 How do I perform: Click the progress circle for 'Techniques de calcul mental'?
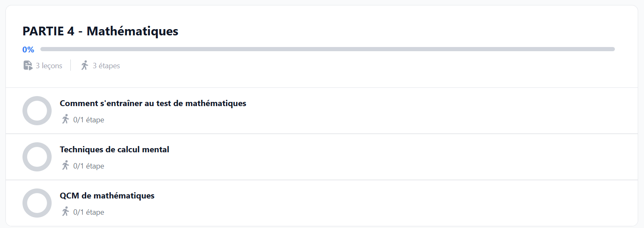[x=37, y=157]
